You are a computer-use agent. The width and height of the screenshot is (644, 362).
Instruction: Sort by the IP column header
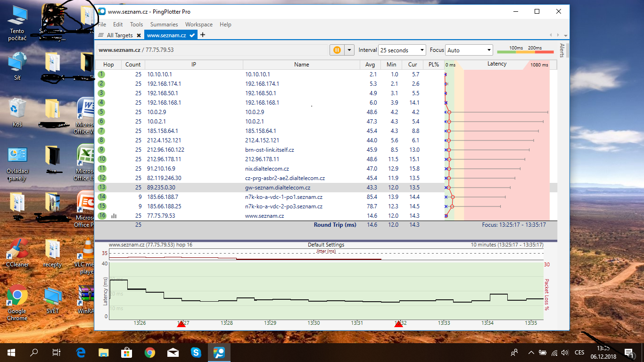(x=194, y=65)
